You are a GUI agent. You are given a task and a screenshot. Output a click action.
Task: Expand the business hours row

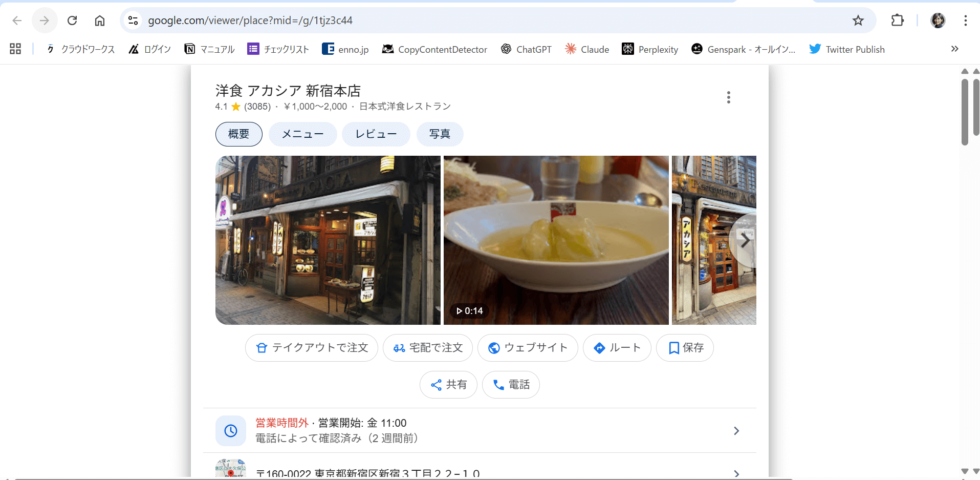(x=736, y=431)
